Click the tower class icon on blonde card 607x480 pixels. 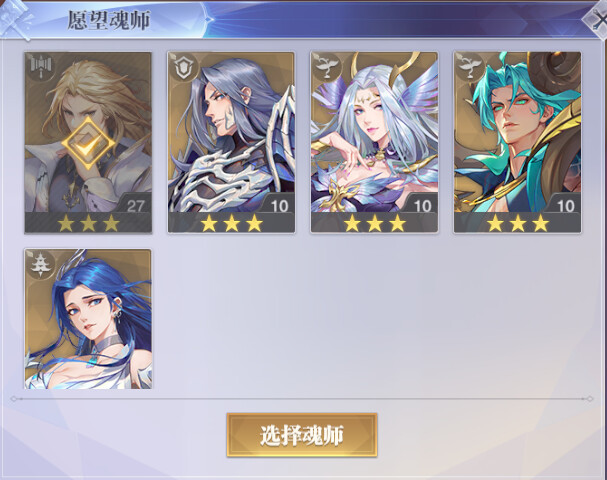coord(40,66)
